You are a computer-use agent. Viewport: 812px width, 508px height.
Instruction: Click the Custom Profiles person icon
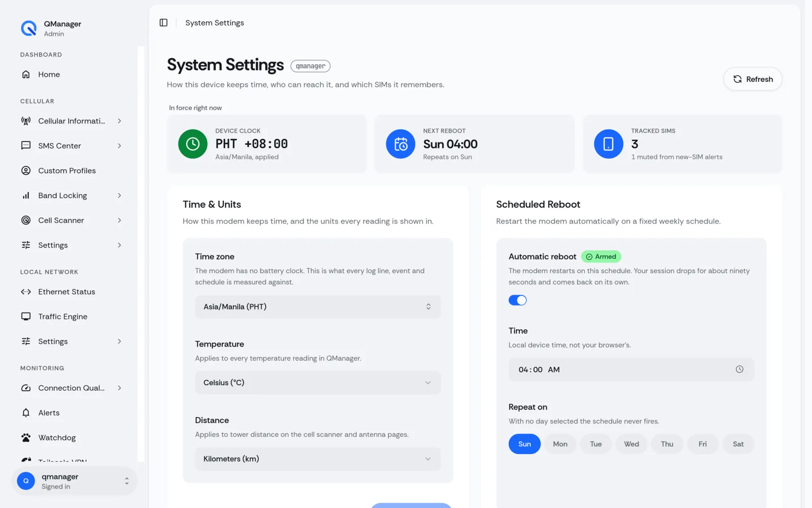click(26, 171)
